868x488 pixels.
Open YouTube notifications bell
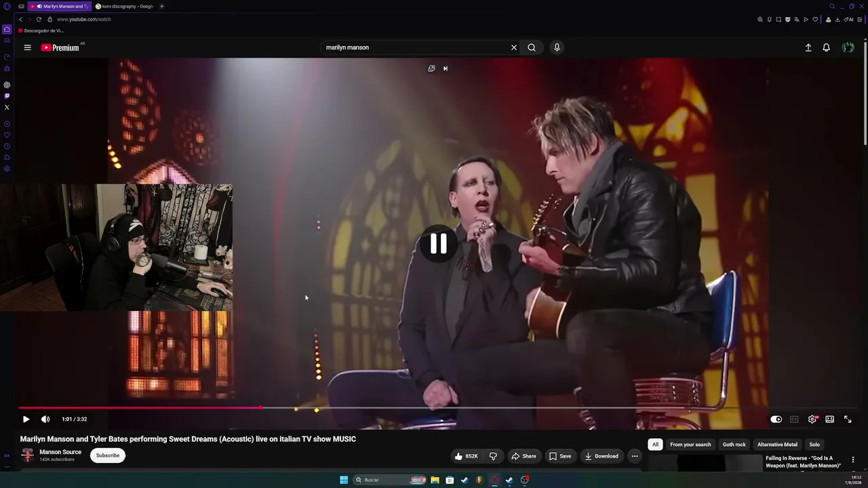tap(826, 47)
